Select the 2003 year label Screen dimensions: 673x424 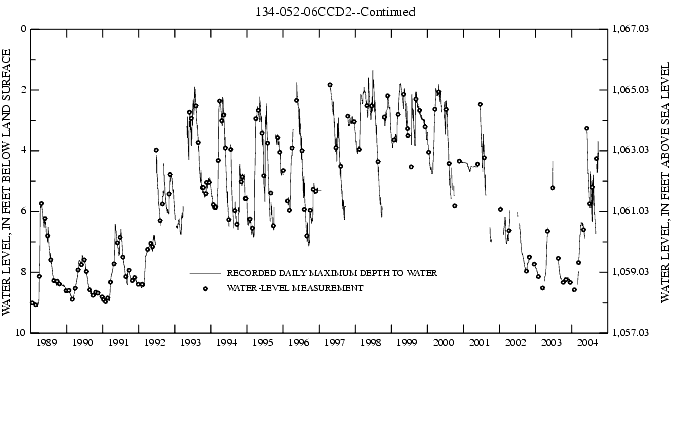pyautogui.click(x=552, y=342)
